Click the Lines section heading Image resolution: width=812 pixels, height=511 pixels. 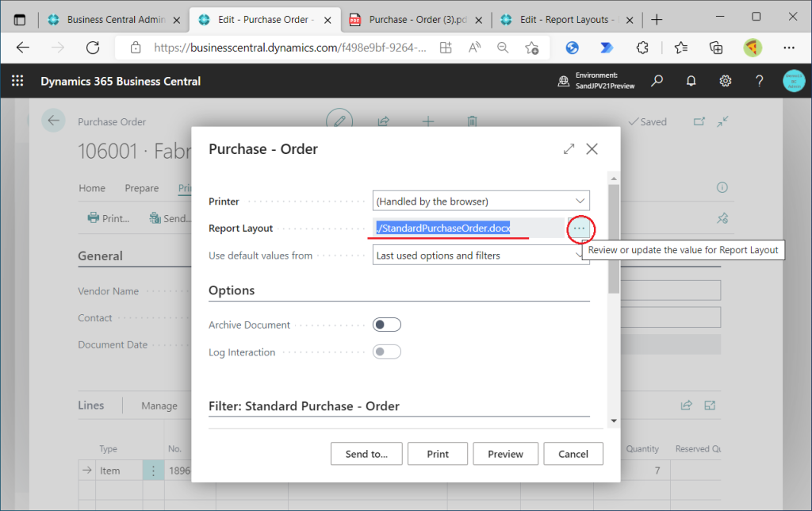90,405
